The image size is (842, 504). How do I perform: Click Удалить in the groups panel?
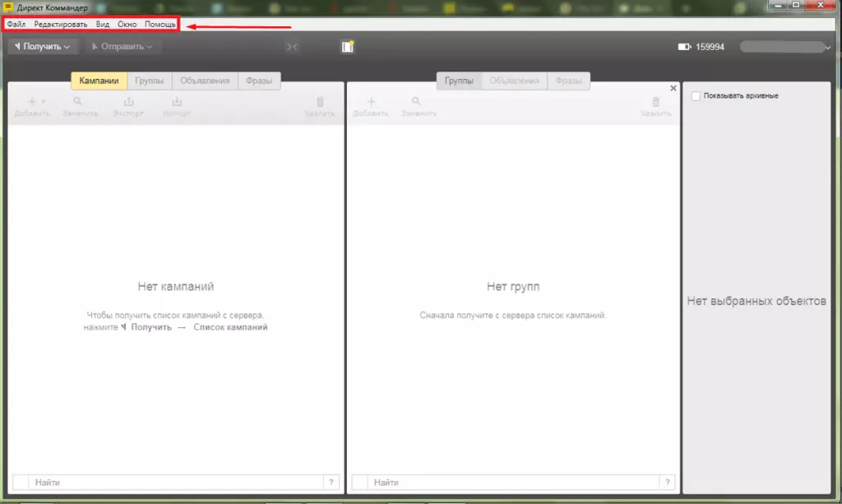[655, 107]
